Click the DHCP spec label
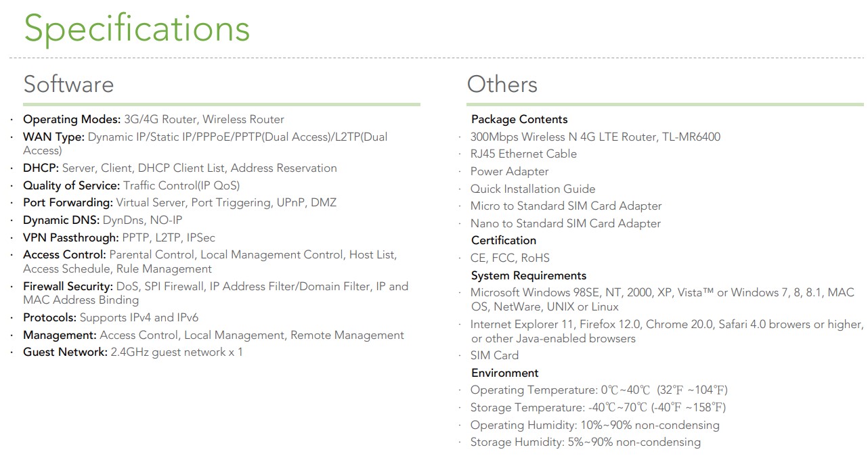 pyautogui.click(x=41, y=168)
